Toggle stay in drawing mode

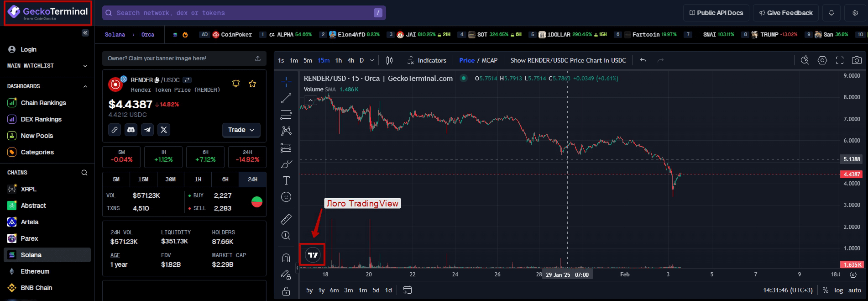click(x=286, y=275)
